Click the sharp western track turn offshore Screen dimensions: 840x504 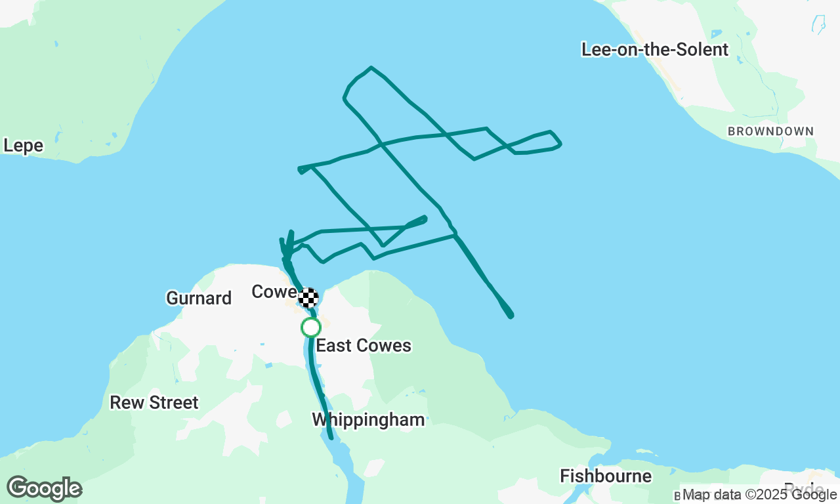click(301, 170)
